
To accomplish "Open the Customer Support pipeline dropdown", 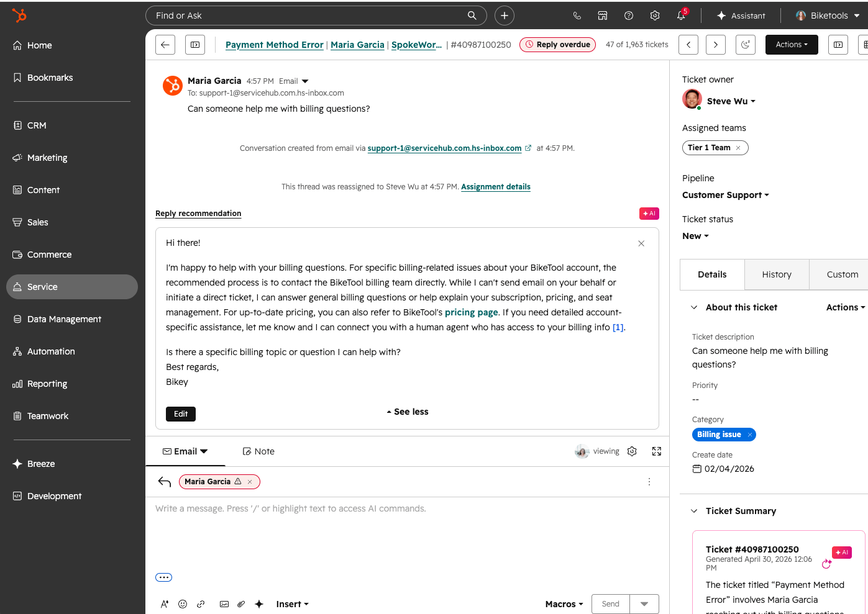I will [x=726, y=195].
